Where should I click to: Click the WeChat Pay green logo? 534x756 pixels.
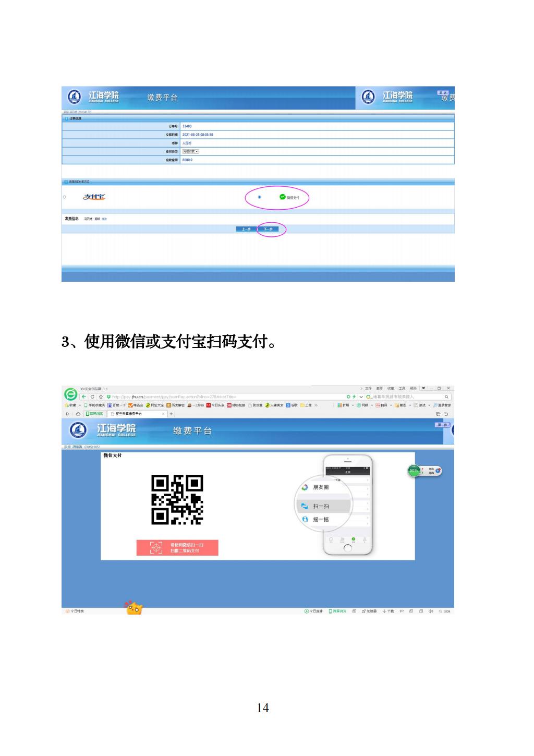click(x=283, y=197)
